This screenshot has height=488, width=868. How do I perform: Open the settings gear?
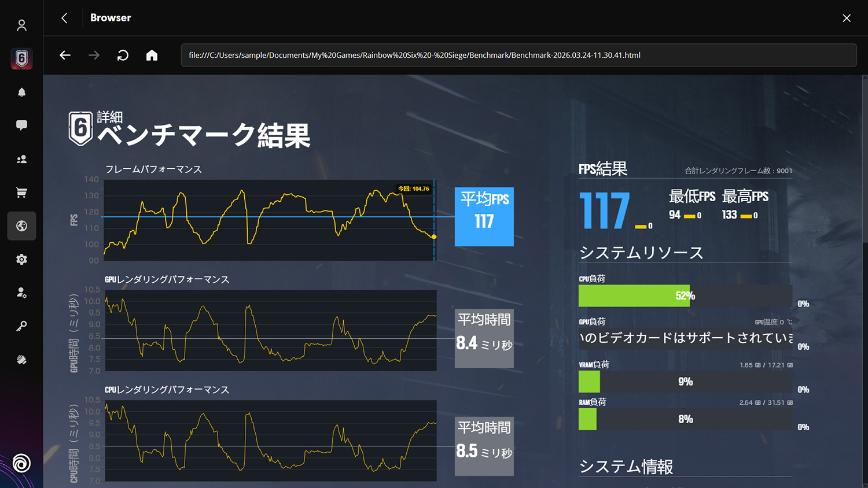(21, 259)
